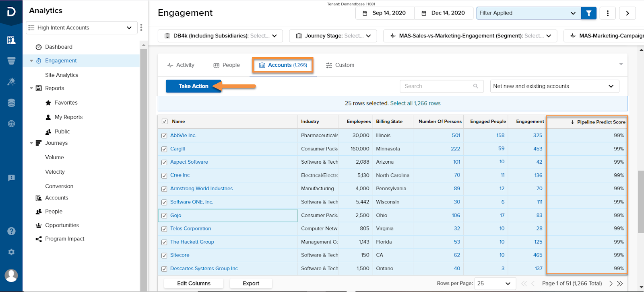Click the sort arrow on Pipeline Predict Score
644x292 pixels.
(x=572, y=122)
